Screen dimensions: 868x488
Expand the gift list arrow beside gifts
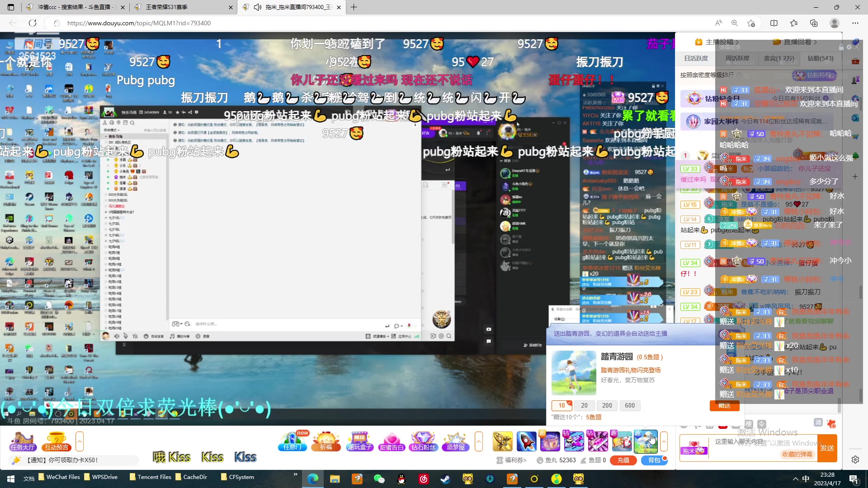(664, 441)
